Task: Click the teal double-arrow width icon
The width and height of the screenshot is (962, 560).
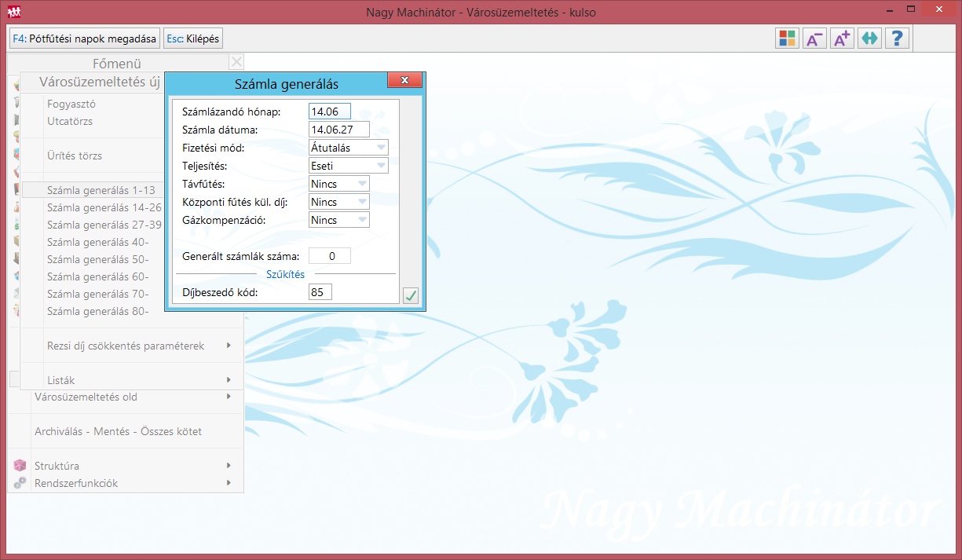Action: pyautogui.click(x=869, y=38)
